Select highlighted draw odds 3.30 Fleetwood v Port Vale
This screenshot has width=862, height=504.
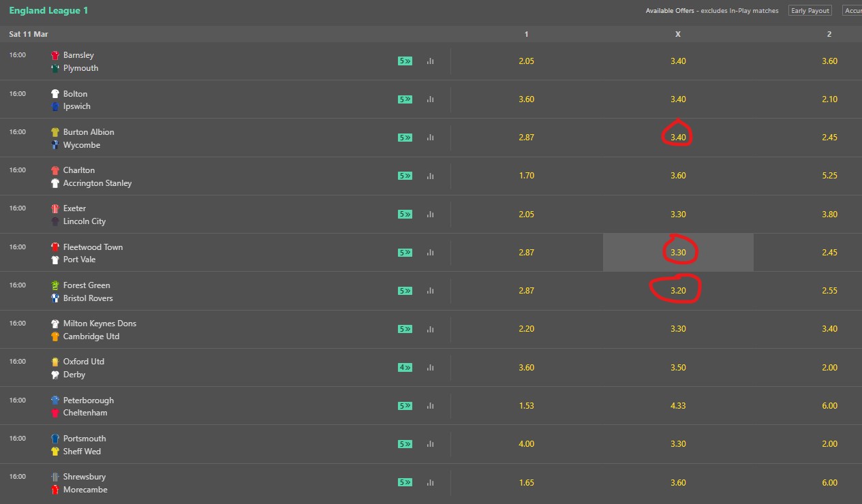coord(678,253)
